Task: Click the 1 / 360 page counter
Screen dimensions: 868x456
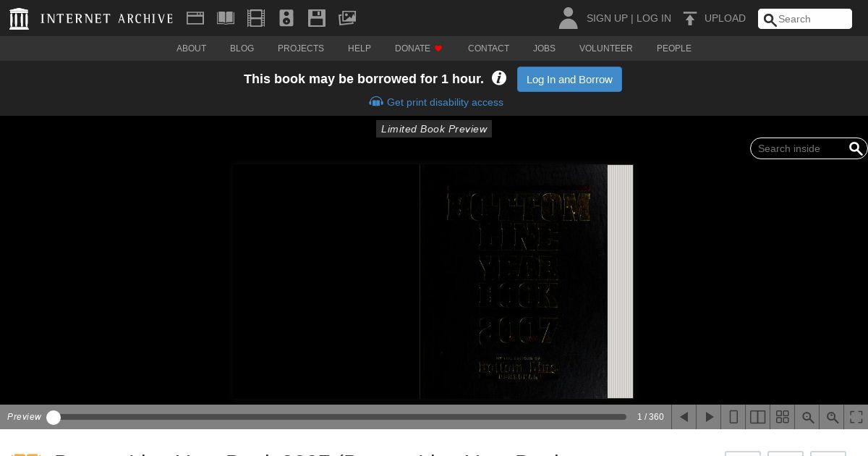Action: click(650, 417)
